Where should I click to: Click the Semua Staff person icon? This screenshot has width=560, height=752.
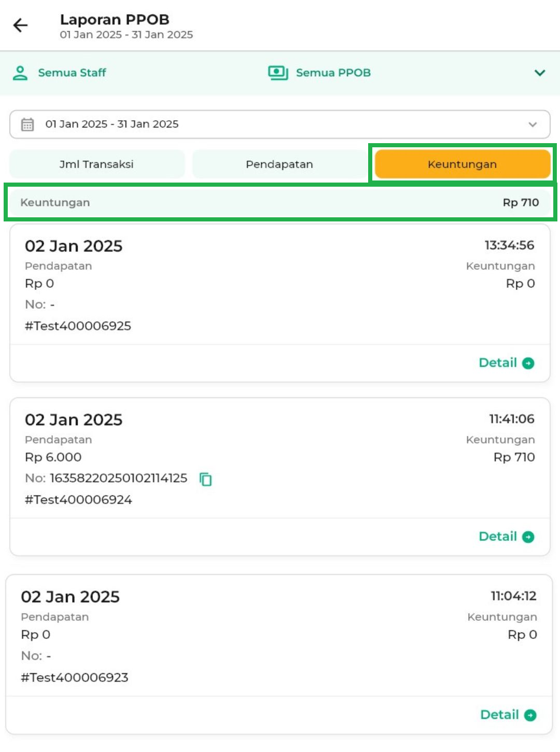click(20, 73)
